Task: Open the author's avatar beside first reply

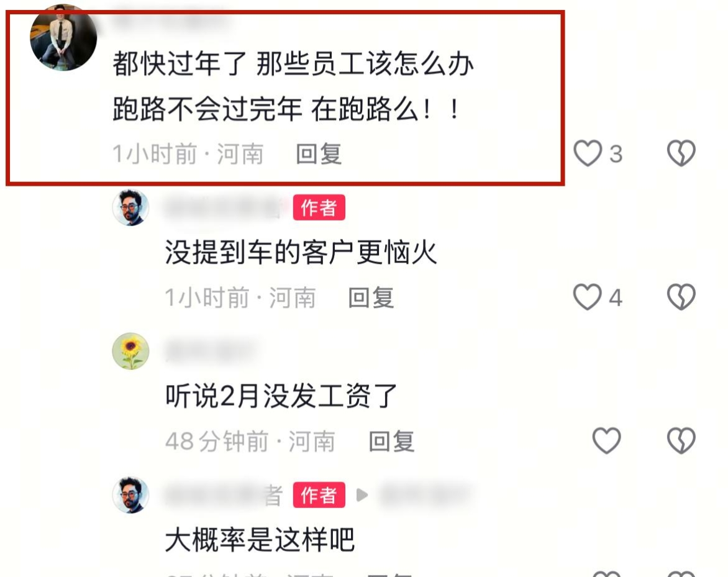Action: (130, 207)
